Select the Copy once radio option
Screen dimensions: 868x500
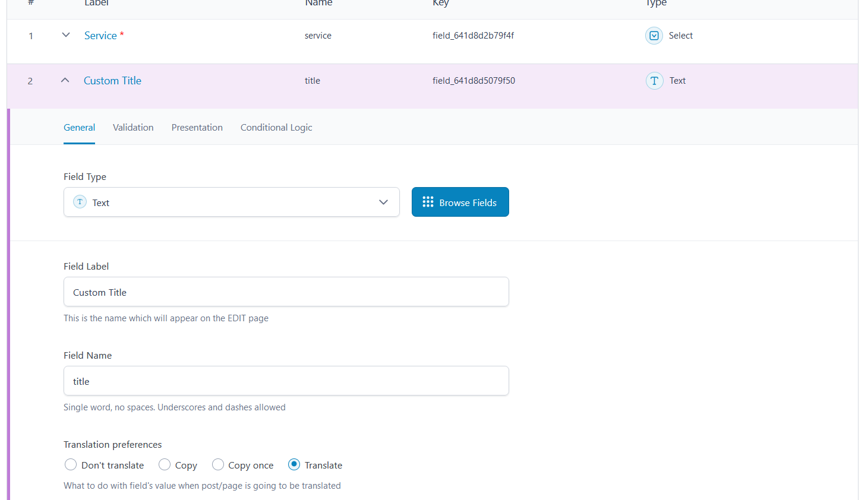(x=218, y=464)
